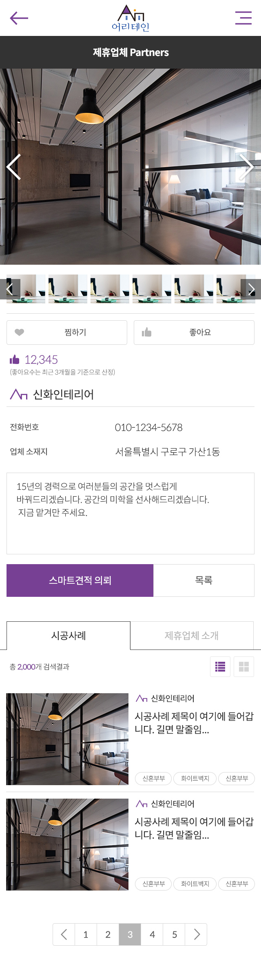Show next main photo with right arrow
The height and width of the screenshot is (980, 261).
pyautogui.click(x=247, y=167)
